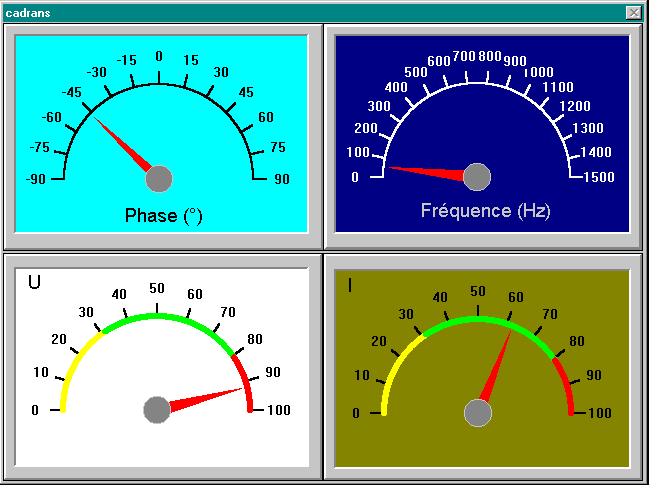Viewport: 649px width, 485px height.
Task: Click the -45 mark on the Phase gauge
Action: pyautogui.click(x=72, y=92)
